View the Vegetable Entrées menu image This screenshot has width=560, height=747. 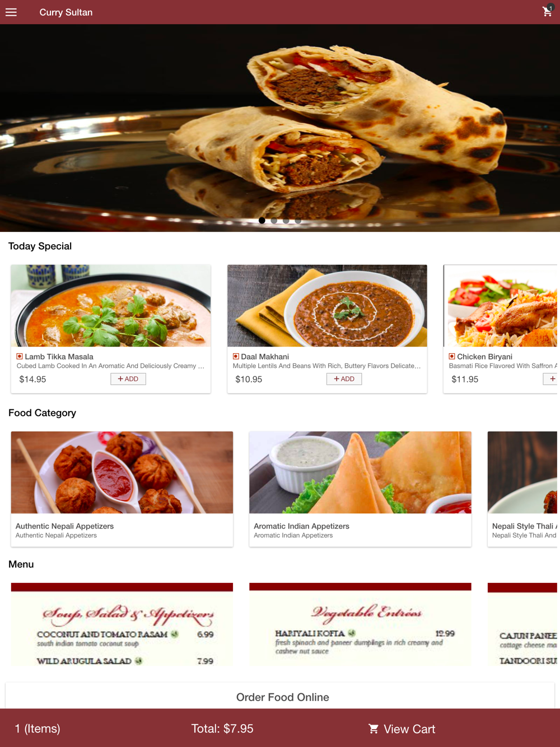[360, 624]
